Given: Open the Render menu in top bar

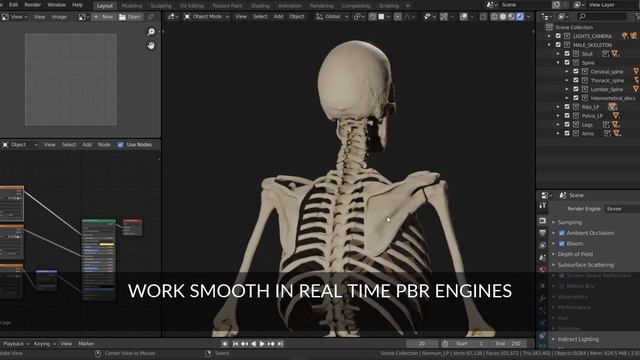Looking at the screenshot, I should pos(33,5).
